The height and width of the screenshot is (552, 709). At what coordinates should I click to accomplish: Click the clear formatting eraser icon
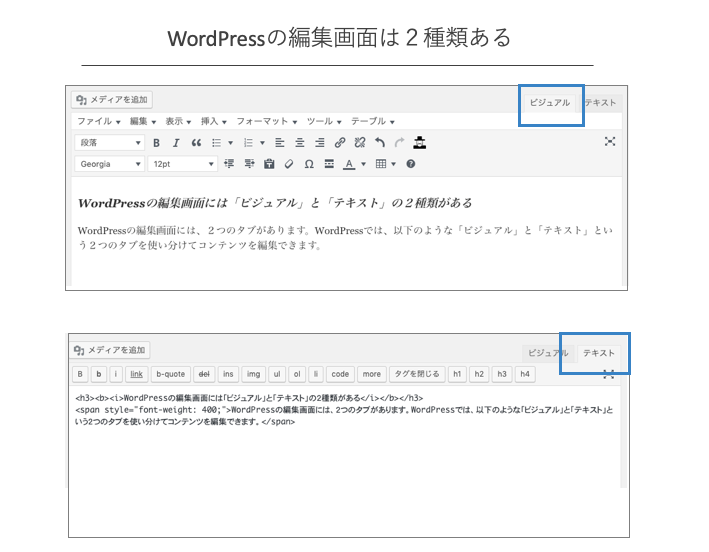pos(289,164)
